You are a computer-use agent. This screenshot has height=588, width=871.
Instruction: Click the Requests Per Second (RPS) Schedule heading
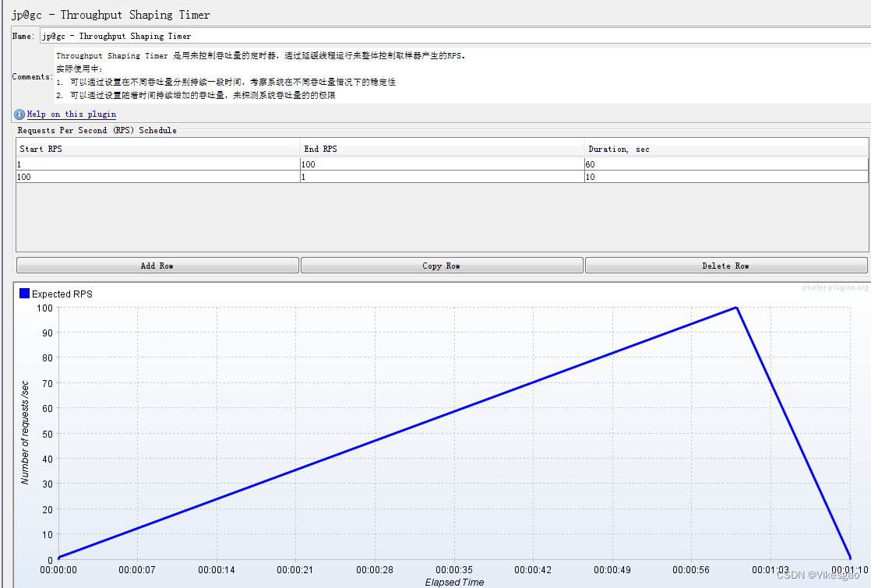click(x=97, y=130)
